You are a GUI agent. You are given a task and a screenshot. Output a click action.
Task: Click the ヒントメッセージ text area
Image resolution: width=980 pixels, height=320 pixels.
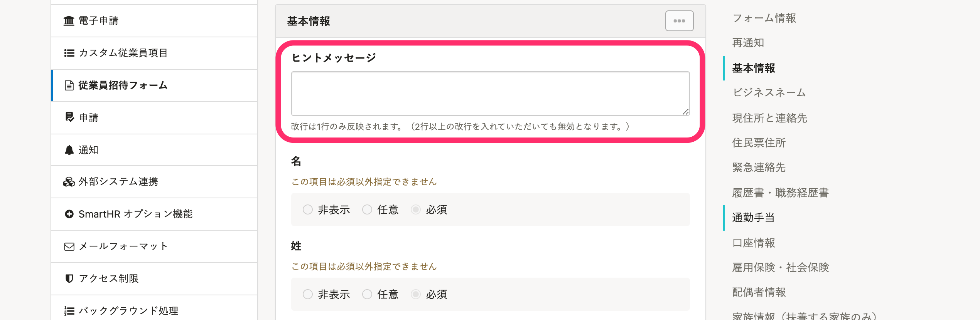[x=490, y=94]
